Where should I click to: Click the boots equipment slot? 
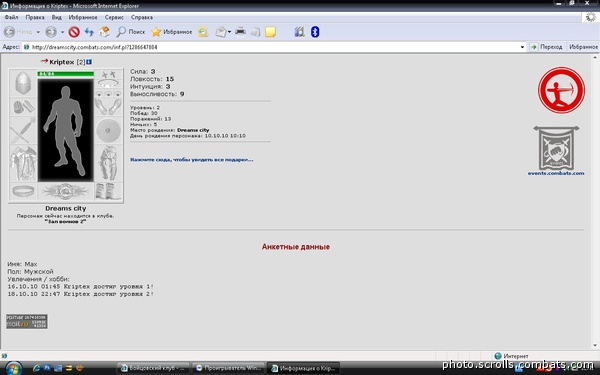(x=108, y=191)
